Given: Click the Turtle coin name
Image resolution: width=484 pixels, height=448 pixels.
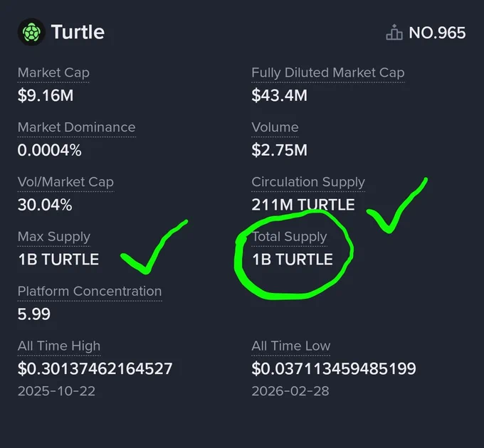Looking at the screenshot, I should [78, 32].
